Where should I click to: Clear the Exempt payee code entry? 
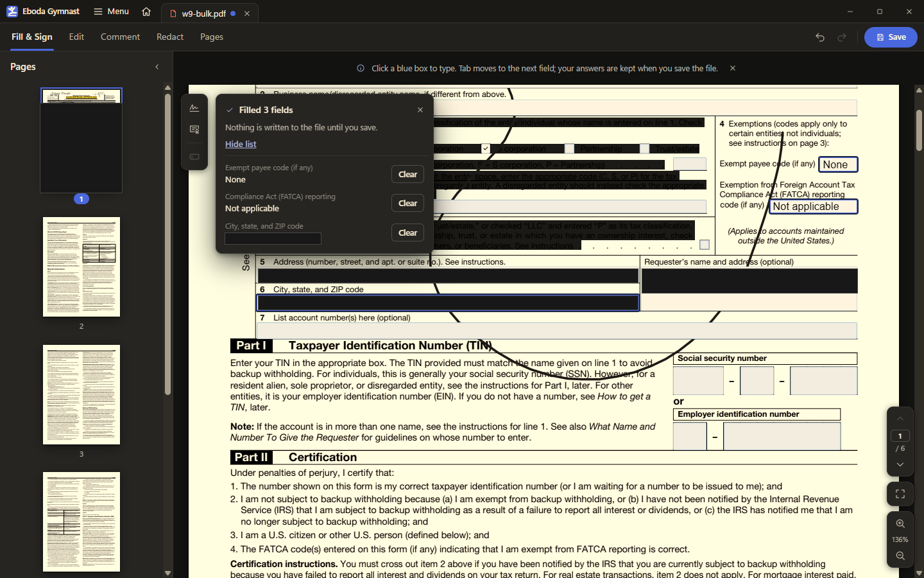pyautogui.click(x=408, y=174)
